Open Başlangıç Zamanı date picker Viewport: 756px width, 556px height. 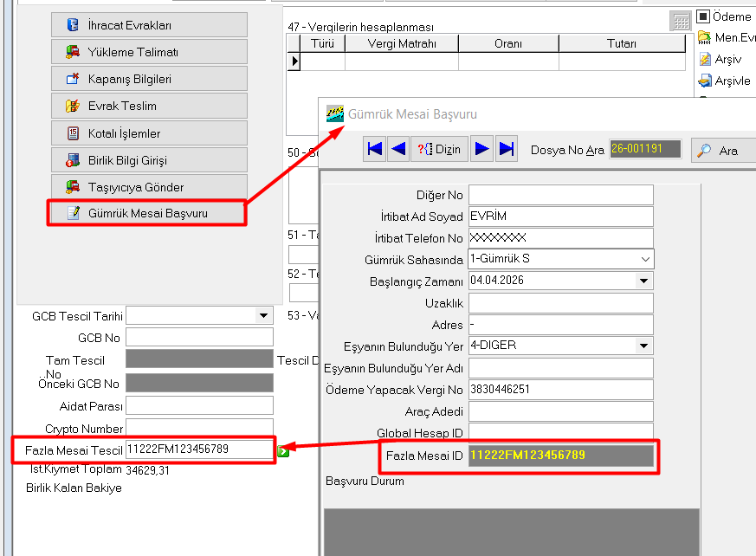(x=643, y=281)
